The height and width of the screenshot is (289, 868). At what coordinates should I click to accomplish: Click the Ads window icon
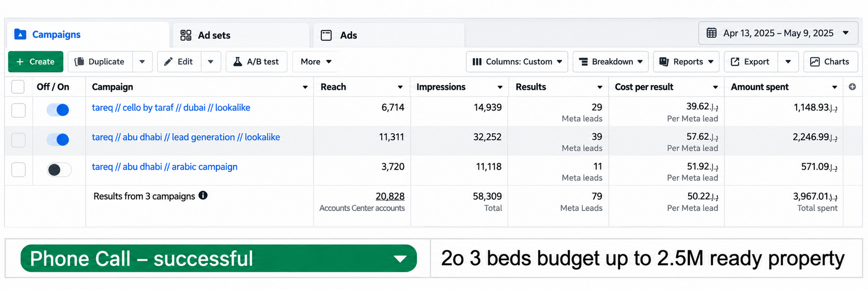coord(326,35)
